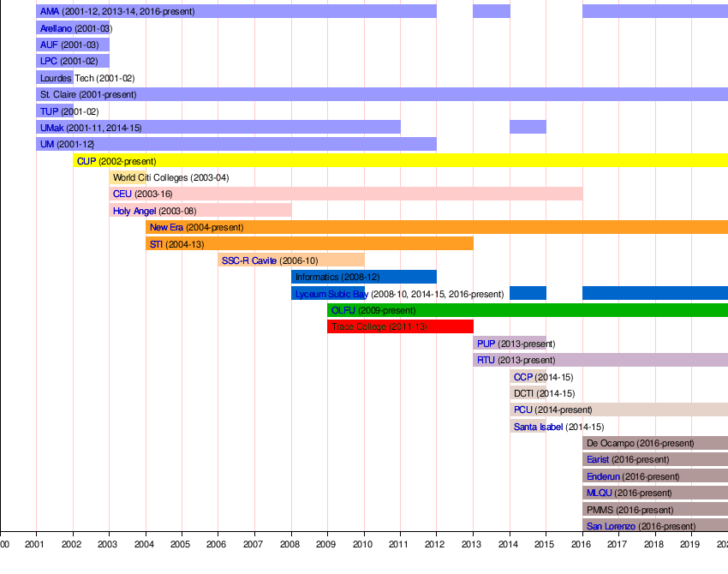The height and width of the screenshot is (574, 728).
Task: Follow the CUP link on the yellow bar
Action: point(86,161)
